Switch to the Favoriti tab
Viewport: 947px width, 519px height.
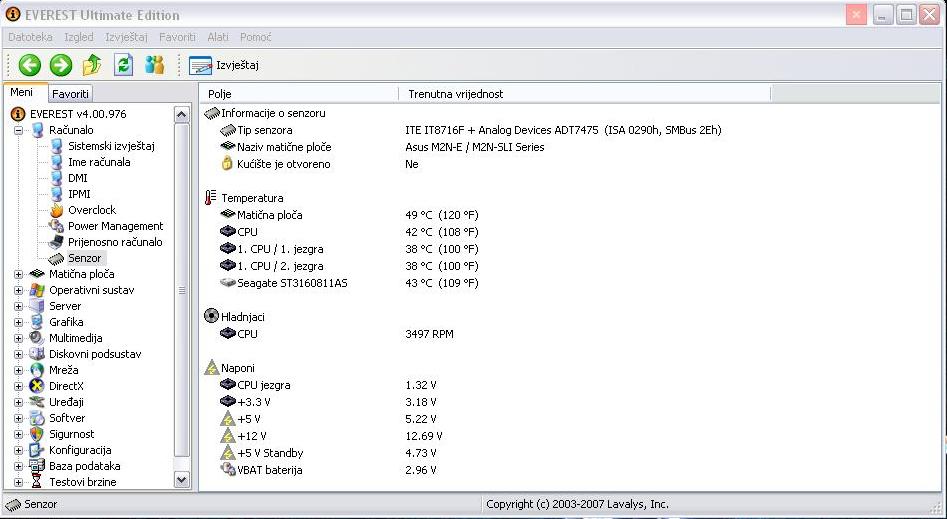pos(70,94)
